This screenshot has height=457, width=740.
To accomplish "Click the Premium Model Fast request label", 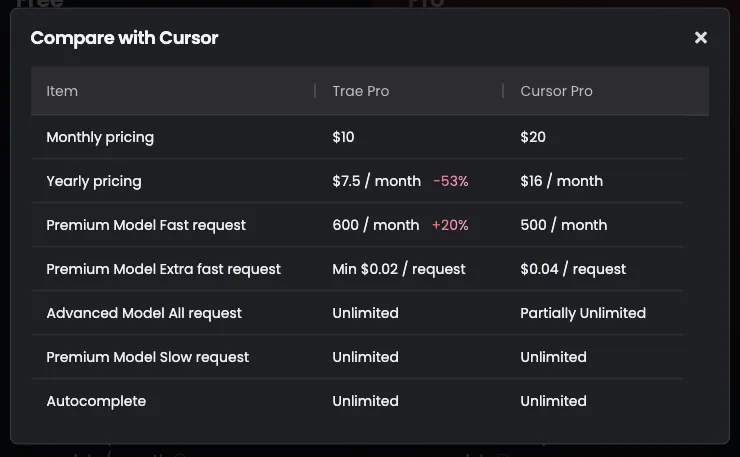I will point(146,225).
